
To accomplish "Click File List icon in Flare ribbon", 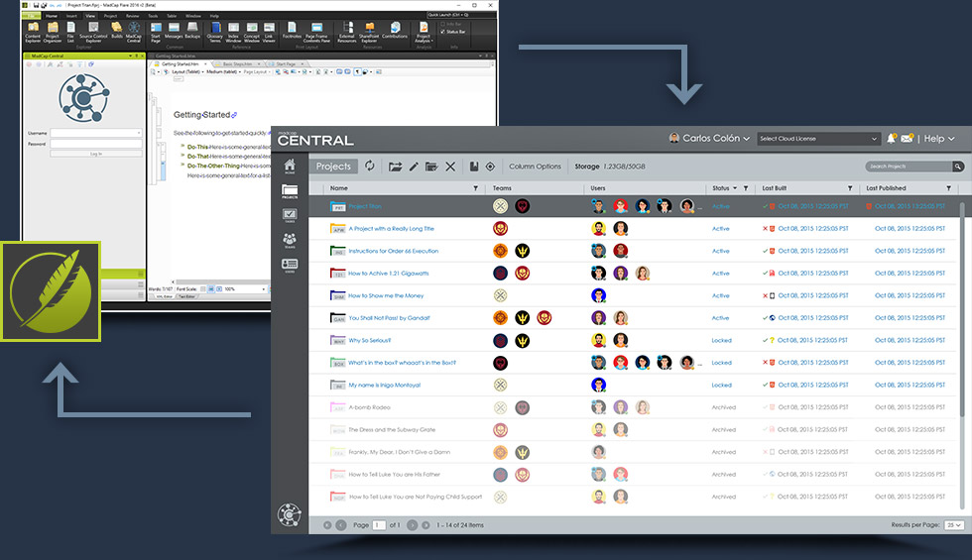I will [x=70, y=32].
